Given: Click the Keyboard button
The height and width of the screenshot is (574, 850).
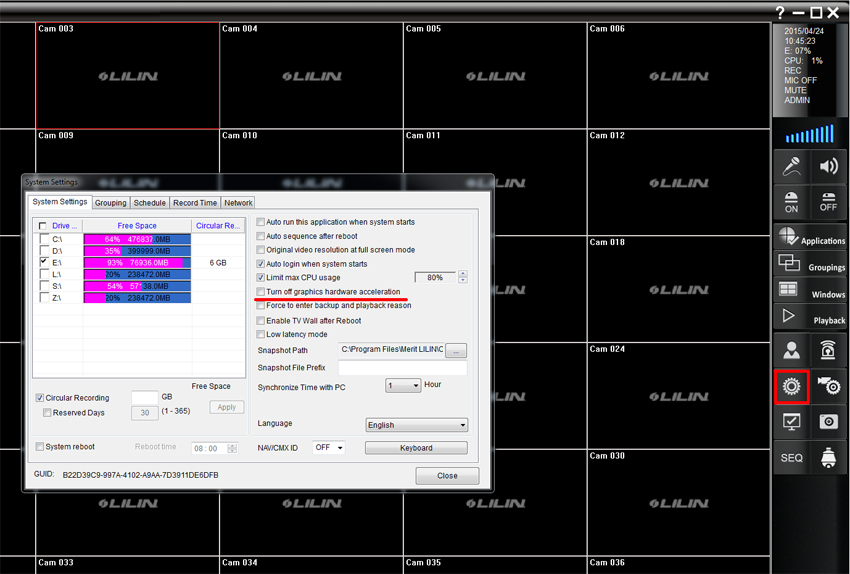Looking at the screenshot, I should (x=416, y=448).
